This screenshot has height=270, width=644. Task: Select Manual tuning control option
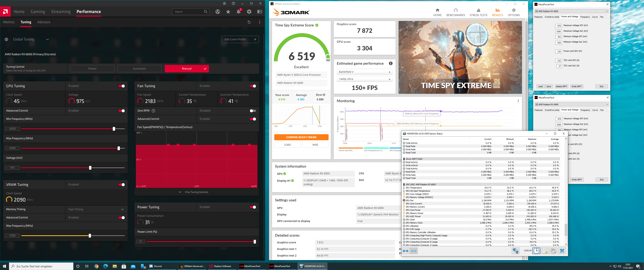coord(186,69)
